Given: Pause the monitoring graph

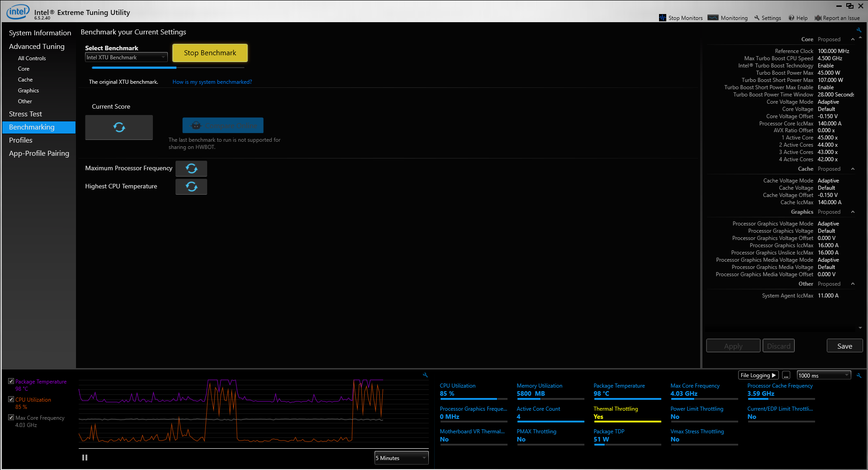Looking at the screenshot, I should pos(85,457).
